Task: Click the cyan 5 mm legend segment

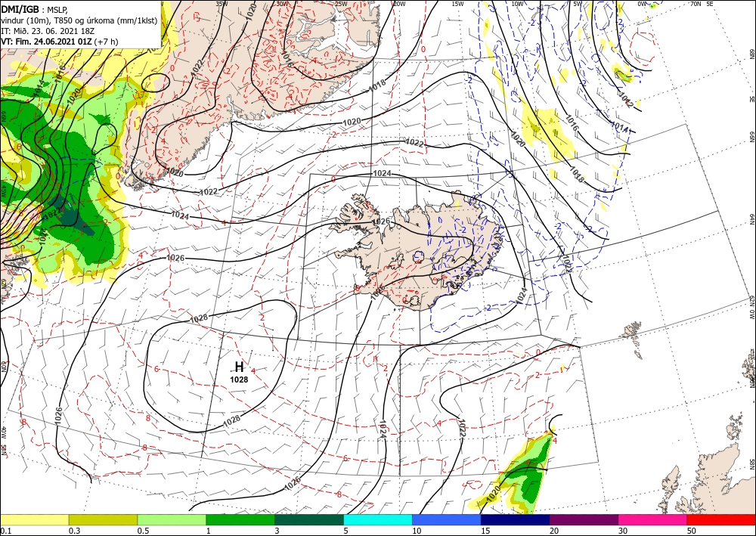Action: [x=378, y=519]
